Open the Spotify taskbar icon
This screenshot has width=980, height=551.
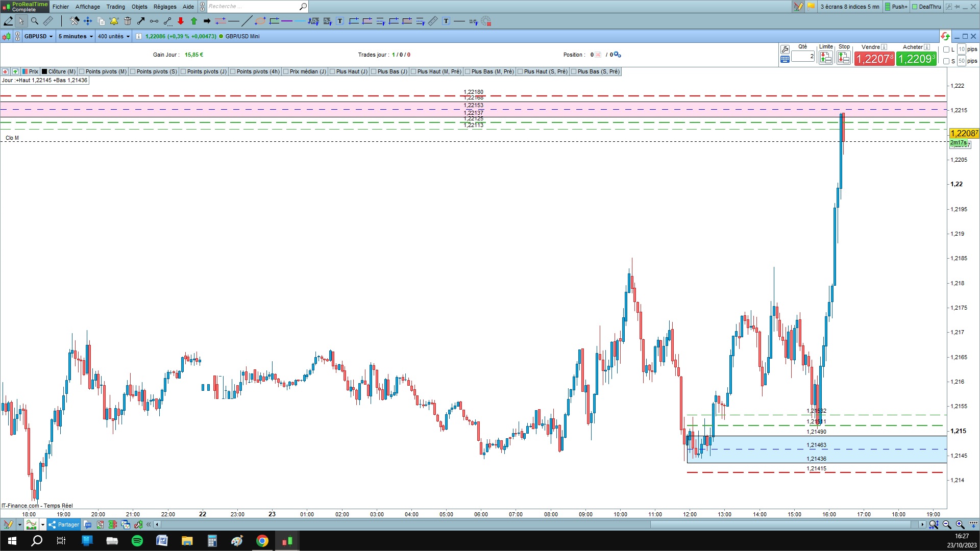137,541
